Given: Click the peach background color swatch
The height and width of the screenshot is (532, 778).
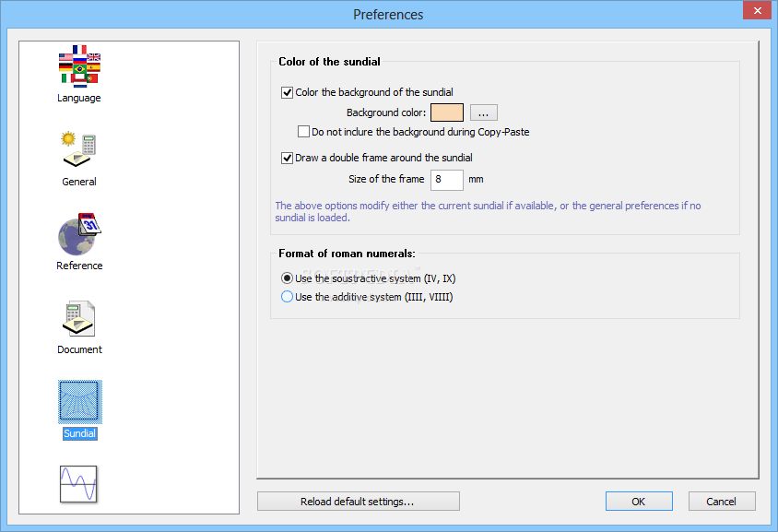Looking at the screenshot, I should [x=447, y=112].
